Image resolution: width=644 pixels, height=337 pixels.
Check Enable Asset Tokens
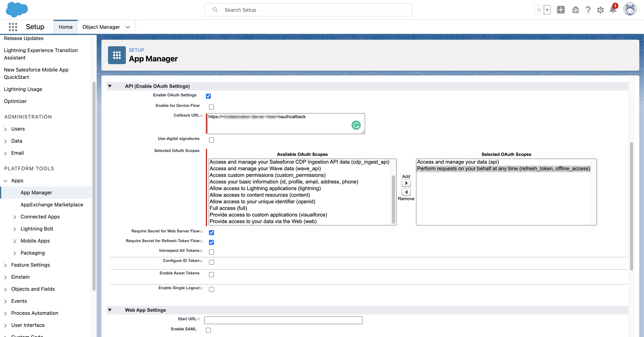[x=211, y=275]
